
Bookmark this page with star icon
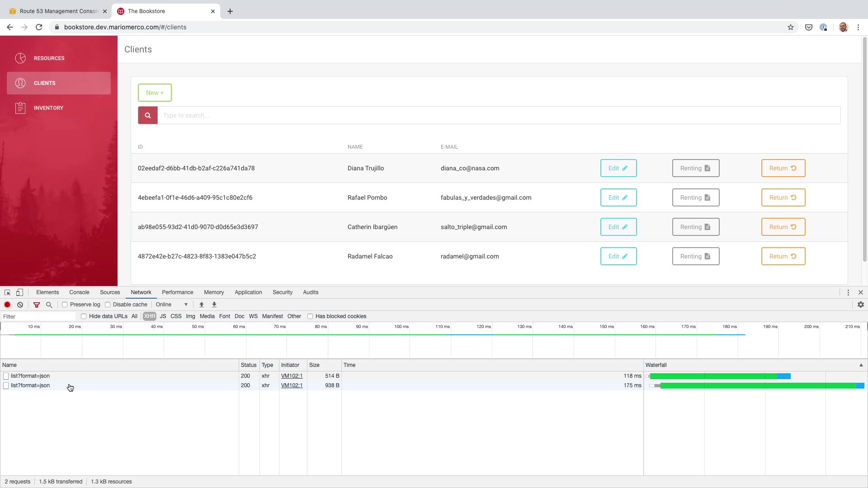click(790, 27)
